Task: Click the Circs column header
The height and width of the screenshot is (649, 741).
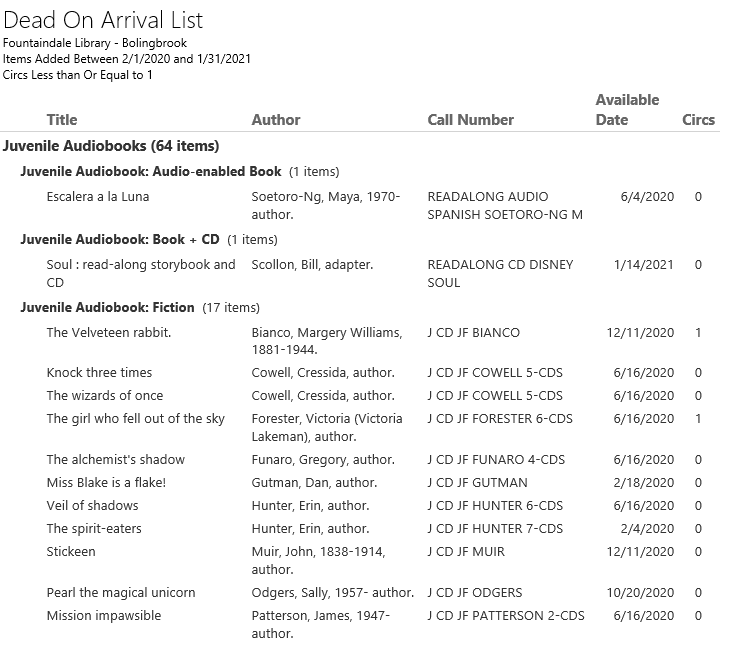Action: (698, 120)
